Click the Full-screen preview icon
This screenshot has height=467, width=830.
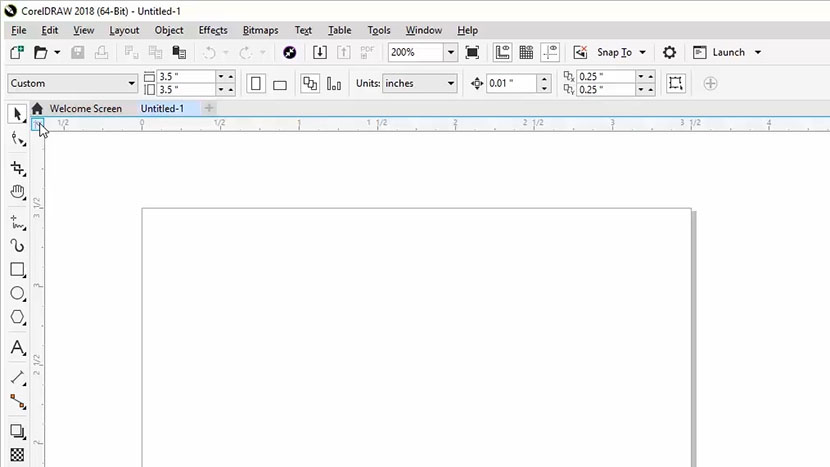point(472,52)
